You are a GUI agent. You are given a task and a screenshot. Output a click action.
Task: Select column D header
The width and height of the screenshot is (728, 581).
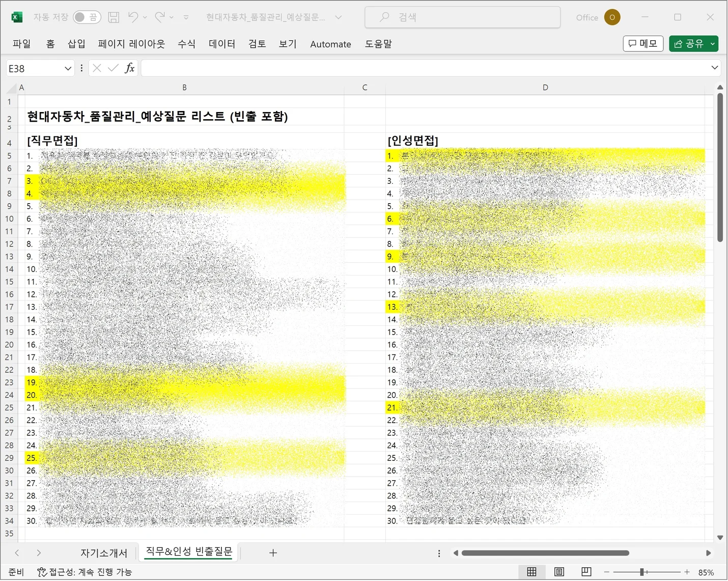(x=545, y=88)
